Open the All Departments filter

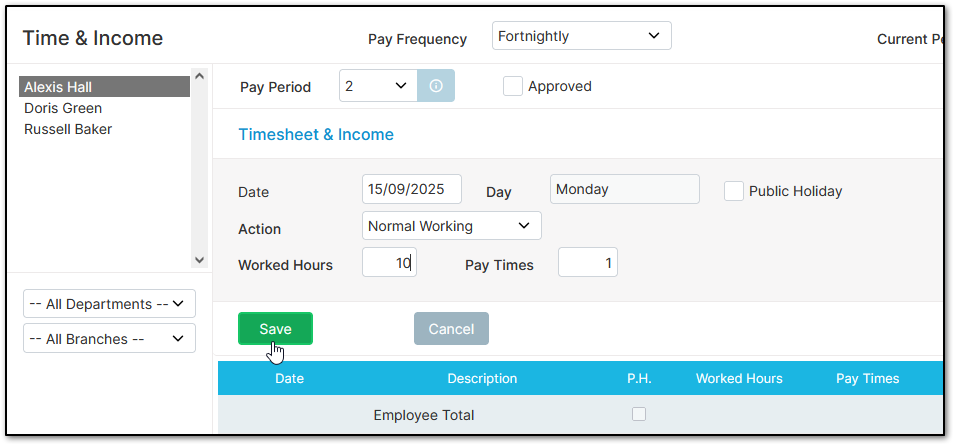[109, 304]
